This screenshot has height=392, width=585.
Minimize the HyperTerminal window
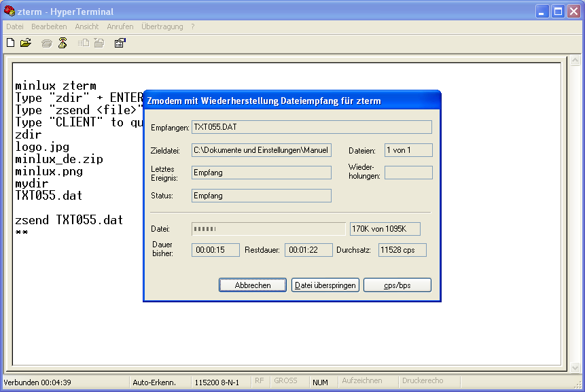(542, 12)
